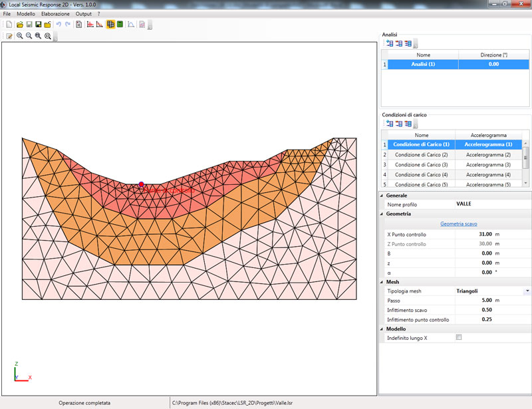The height and width of the screenshot is (409, 532).
Task: Click the Direzione column header
Action: [x=493, y=55]
